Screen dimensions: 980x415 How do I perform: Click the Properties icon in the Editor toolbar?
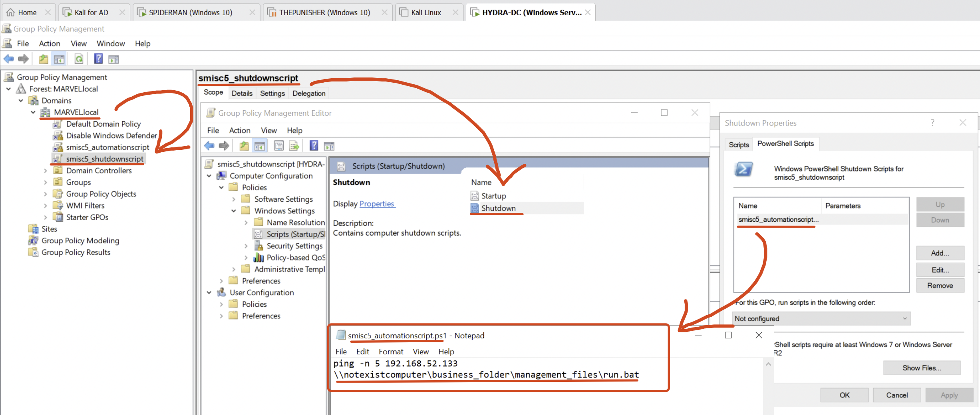click(279, 146)
